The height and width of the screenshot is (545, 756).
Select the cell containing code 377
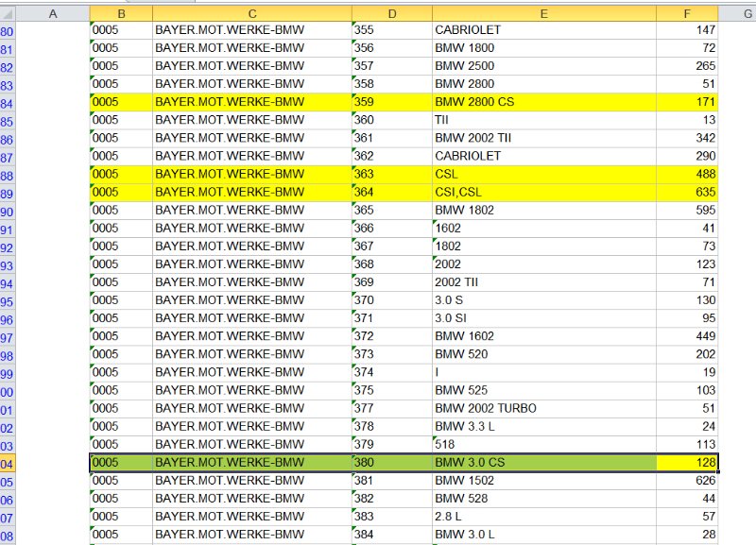391,408
